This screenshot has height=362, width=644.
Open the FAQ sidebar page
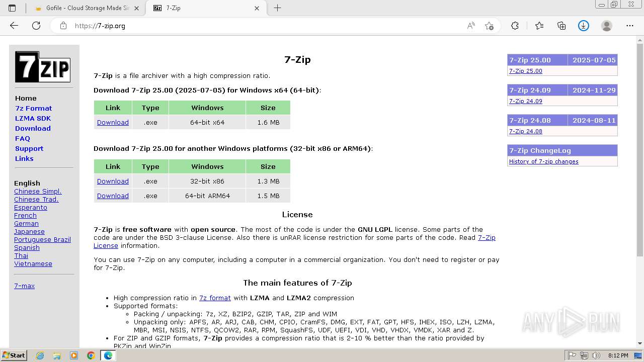[23, 138]
